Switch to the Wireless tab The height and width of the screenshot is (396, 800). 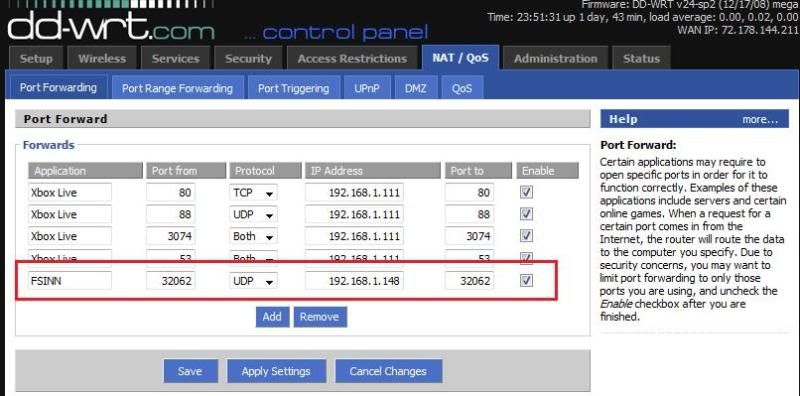point(102,59)
